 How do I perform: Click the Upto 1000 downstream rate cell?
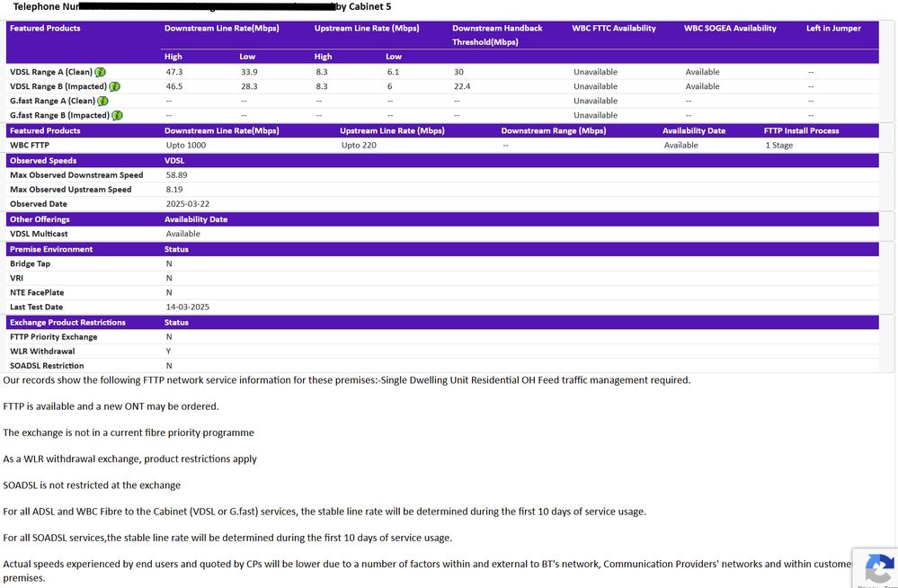[185, 145]
